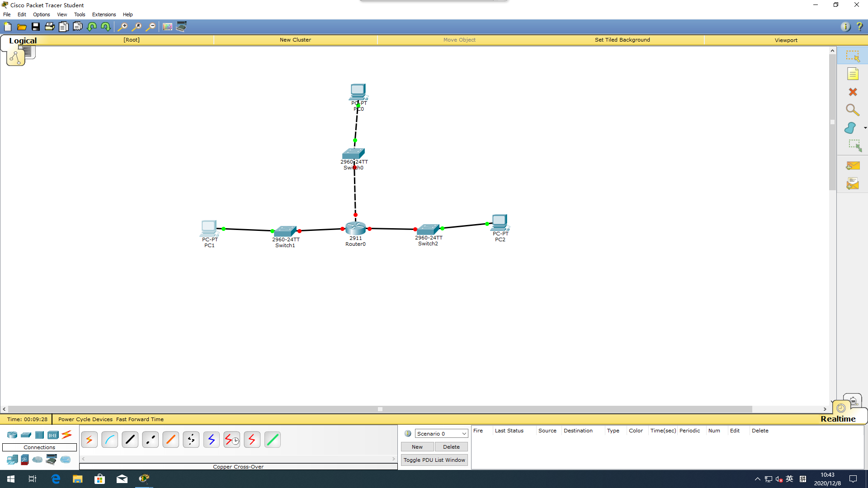Click the New scenario button

(417, 447)
